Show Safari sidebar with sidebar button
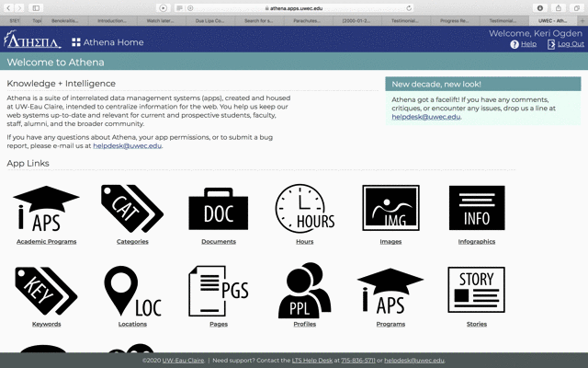This screenshot has height=368, width=588. (36, 8)
